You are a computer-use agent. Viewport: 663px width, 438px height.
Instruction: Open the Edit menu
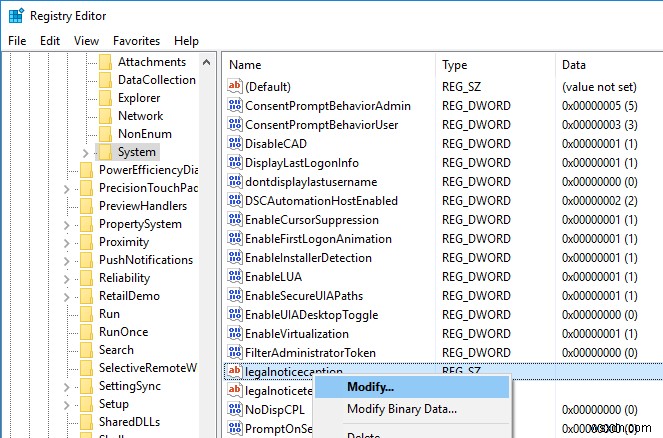tap(50, 41)
